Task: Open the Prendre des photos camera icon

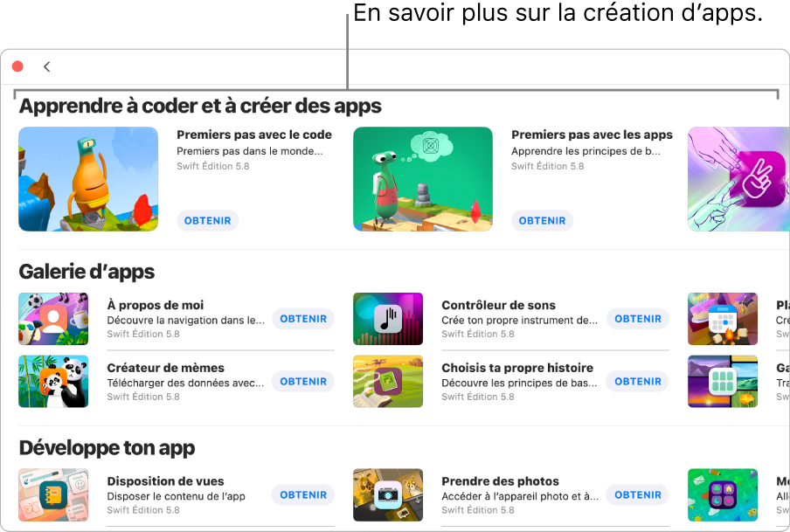Action: click(x=388, y=494)
